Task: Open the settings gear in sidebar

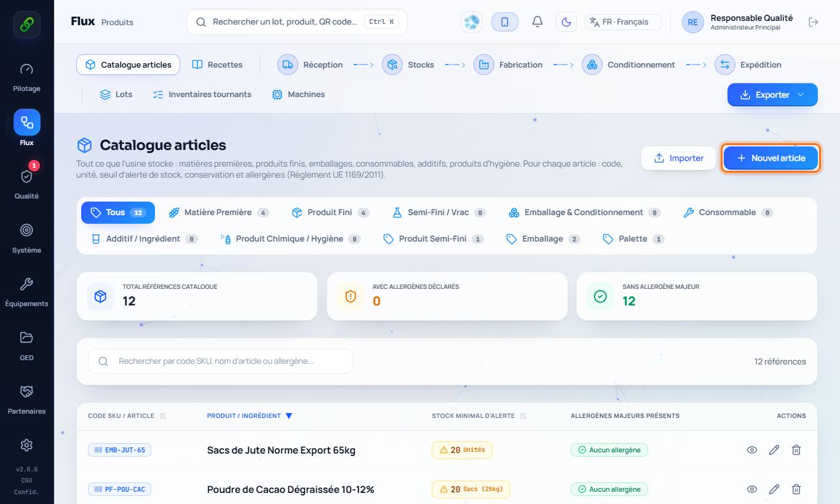Action: pos(26,445)
